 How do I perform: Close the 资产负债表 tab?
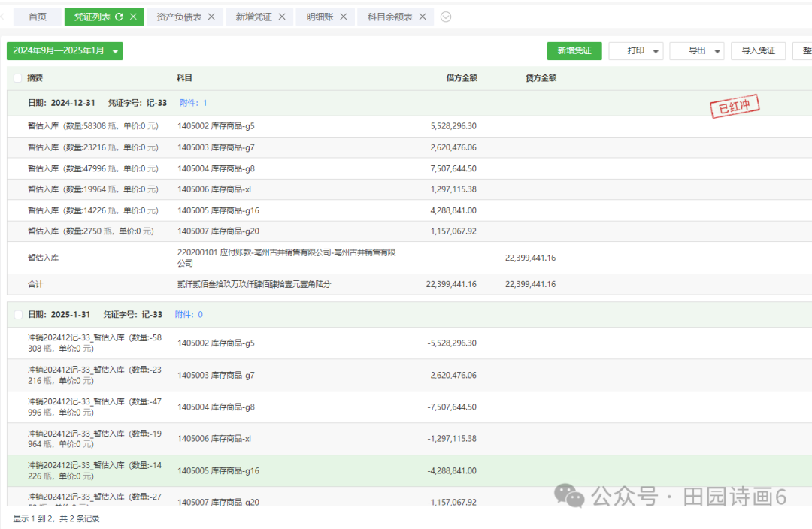211,17
